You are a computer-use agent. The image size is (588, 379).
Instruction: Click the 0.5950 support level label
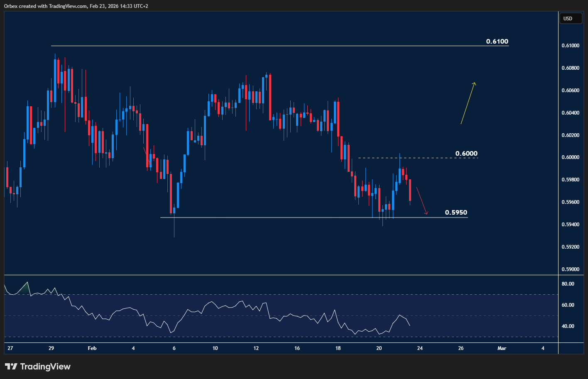point(456,213)
